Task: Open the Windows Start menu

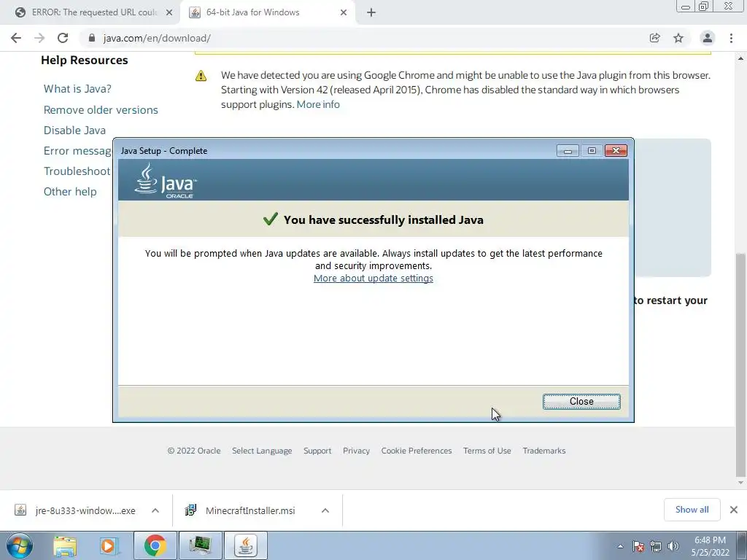Action: (20, 545)
